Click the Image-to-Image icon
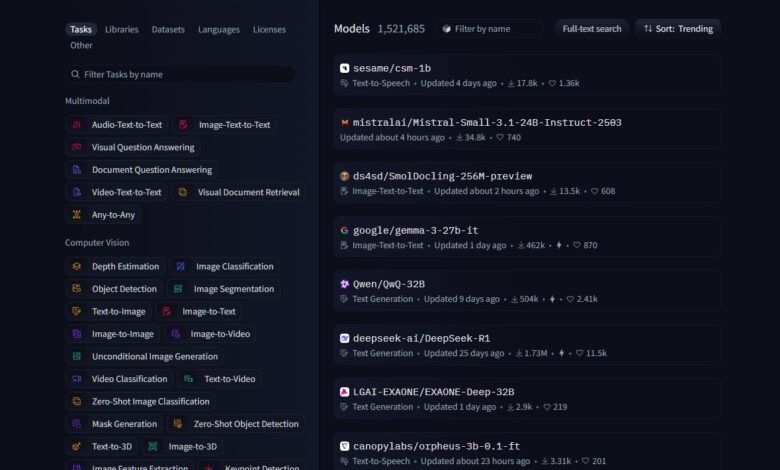This screenshot has height=470, width=780. point(77,334)
